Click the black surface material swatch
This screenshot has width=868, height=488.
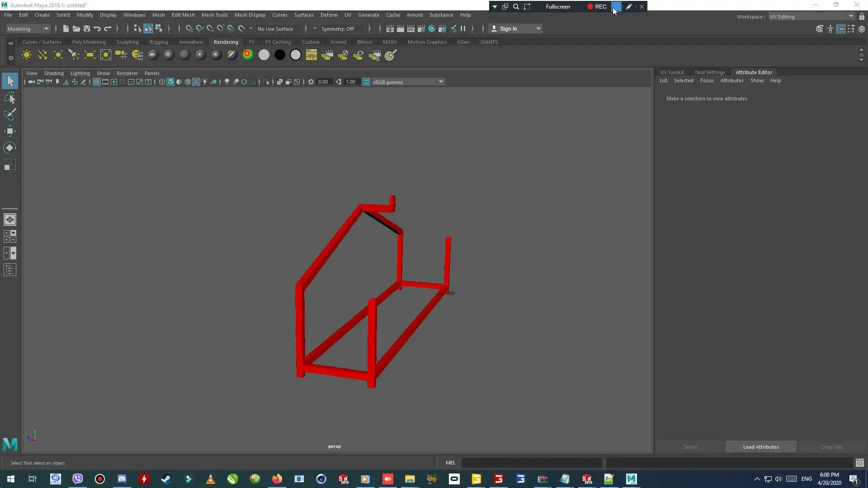pos(280,55)
